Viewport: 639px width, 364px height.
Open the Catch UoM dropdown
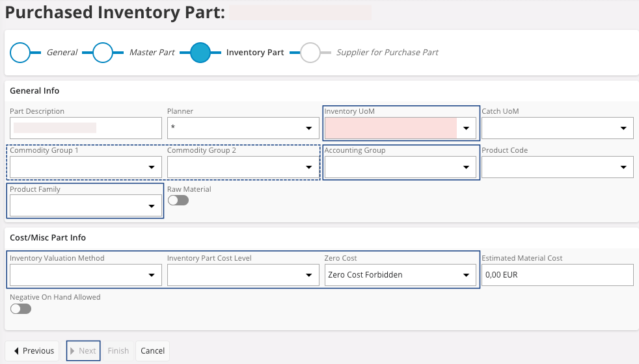point(623,129)
